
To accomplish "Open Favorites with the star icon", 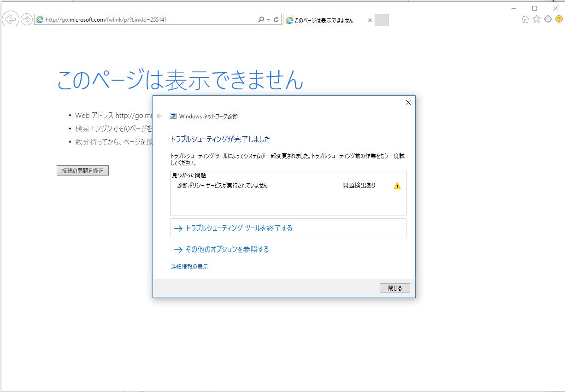I will click(x=536, y=19).
